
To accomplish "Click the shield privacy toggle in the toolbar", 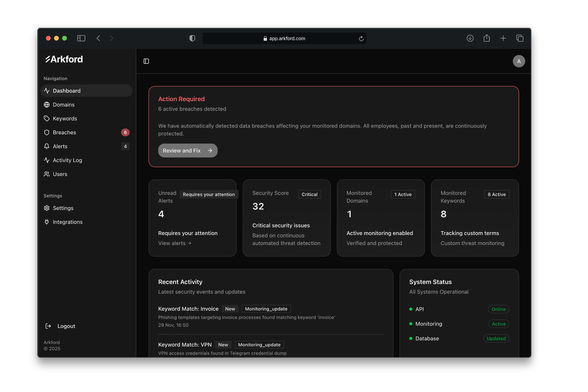I will click(x=192, y=38).
